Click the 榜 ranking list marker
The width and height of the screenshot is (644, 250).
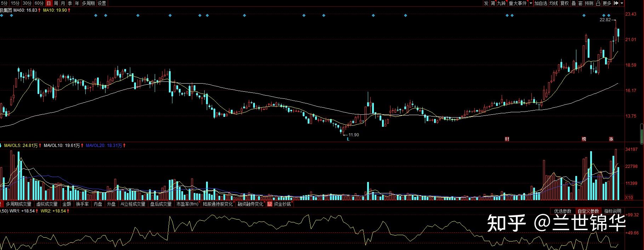[x=584, y=139]
